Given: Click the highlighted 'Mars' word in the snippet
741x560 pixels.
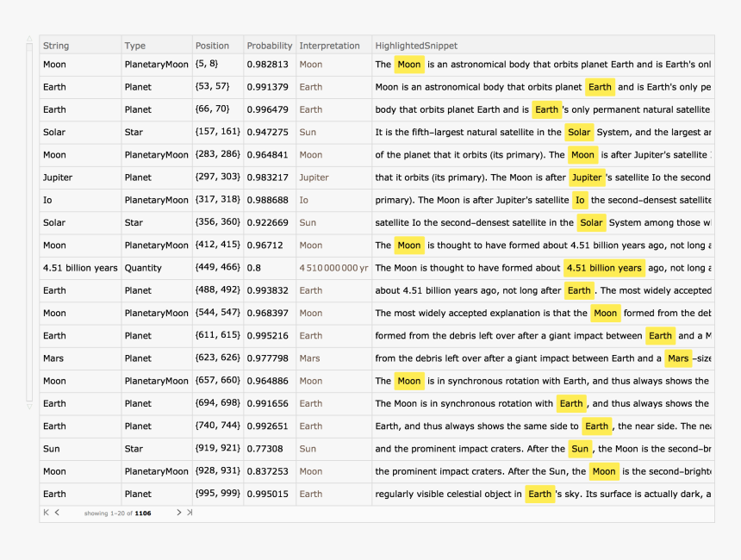Looking at the screenshot, I should (x=678, y=358).
